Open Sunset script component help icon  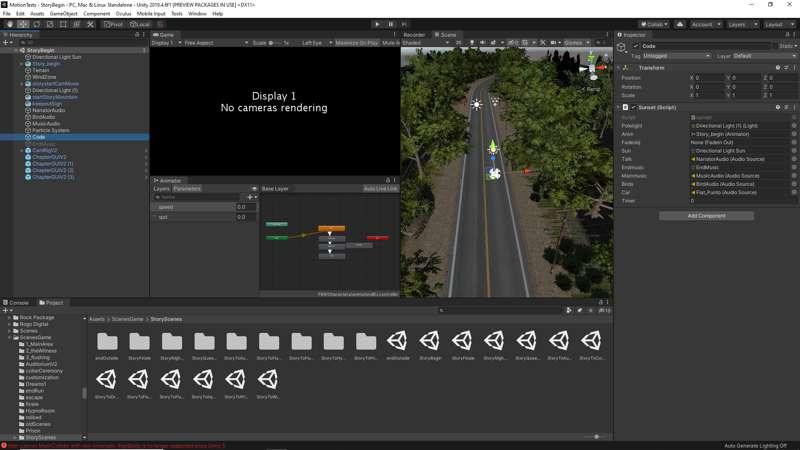778,107
